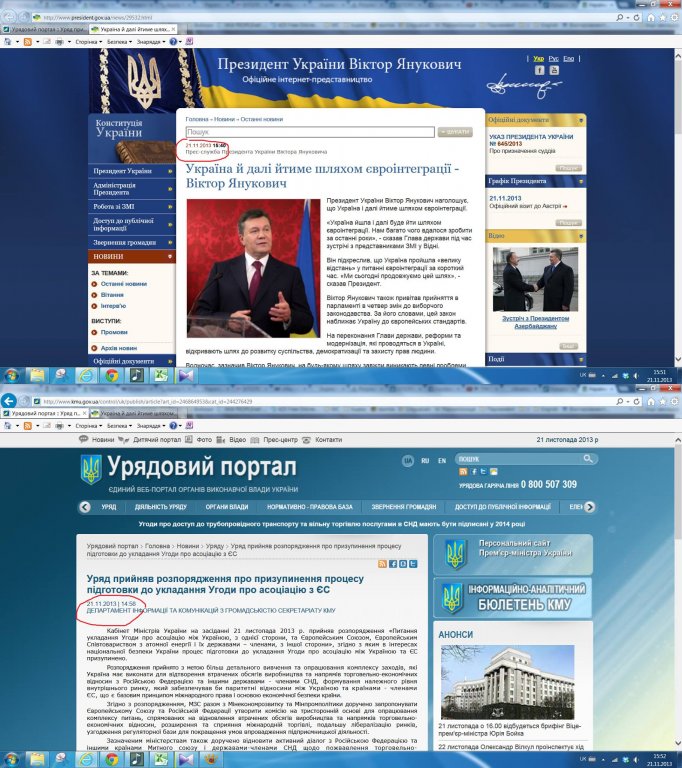This screenshot has width=682, height=768.
Task: Open ДІЯЛЬНІСТЬ УРЯДУ in the portal menu
Action: point(161,507)
